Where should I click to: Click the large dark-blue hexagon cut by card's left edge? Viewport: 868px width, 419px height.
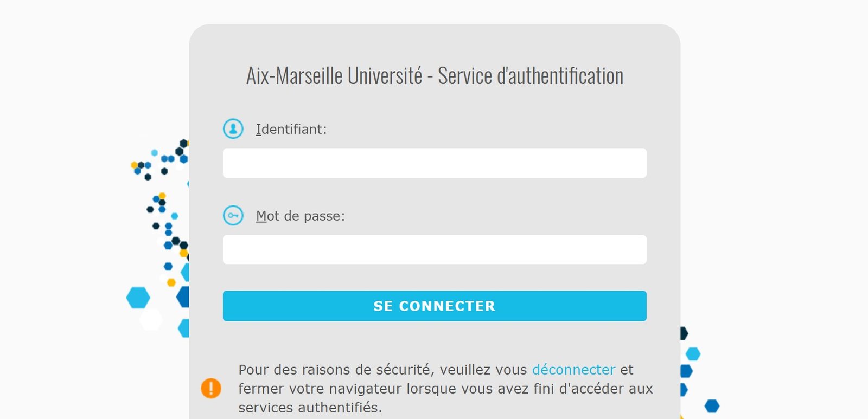coord(184,297)
